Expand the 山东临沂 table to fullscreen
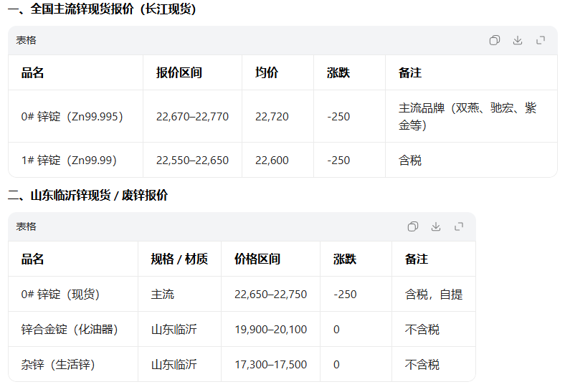 pos(458,227)
